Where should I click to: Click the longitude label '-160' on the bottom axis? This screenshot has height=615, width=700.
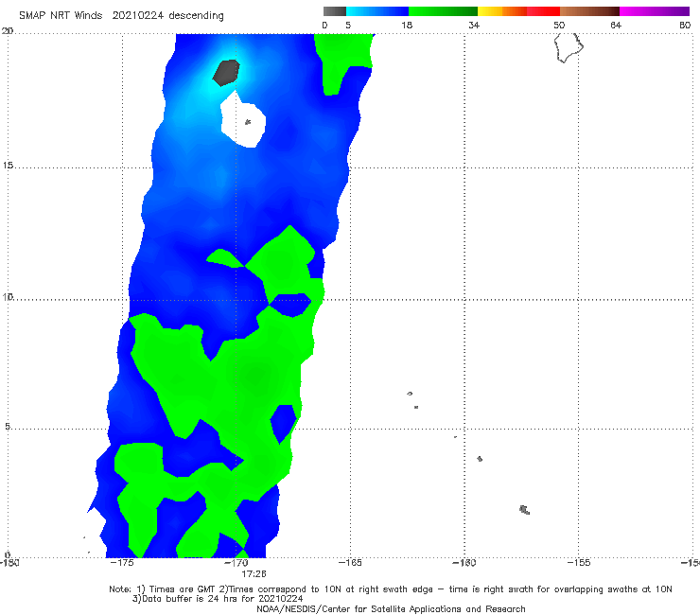pos(464,562)
